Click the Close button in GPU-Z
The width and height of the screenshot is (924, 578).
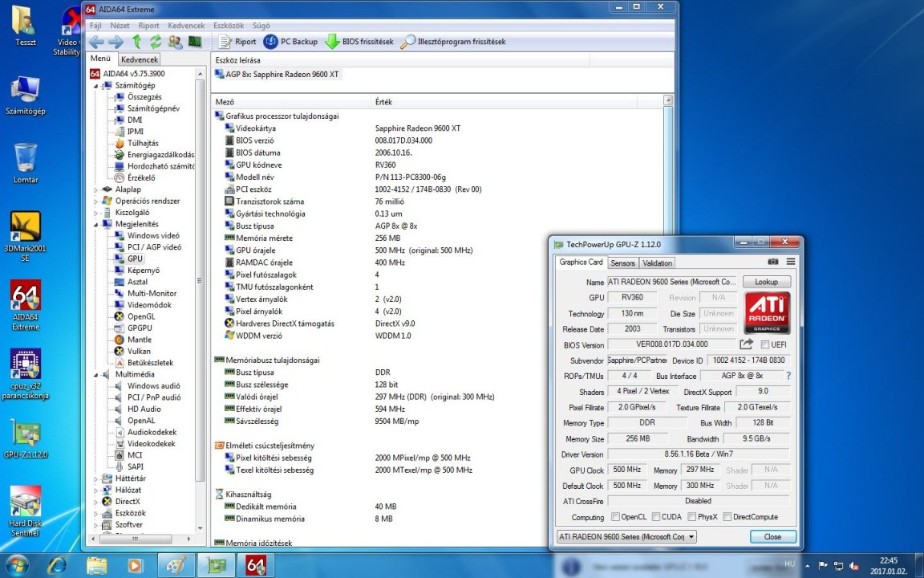772,537
